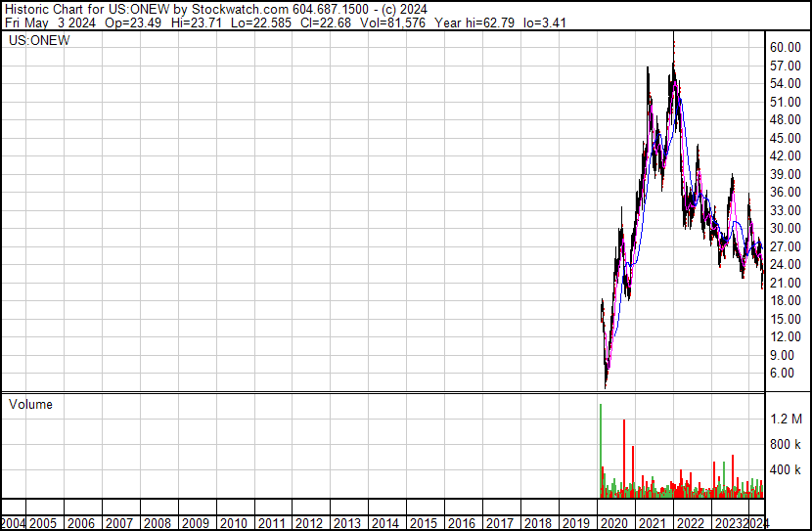The width and height of the screenshot is (812, 531).
Task: Click the tallest green volume bar
Action: pyautogui.click(x=600, y=450)
